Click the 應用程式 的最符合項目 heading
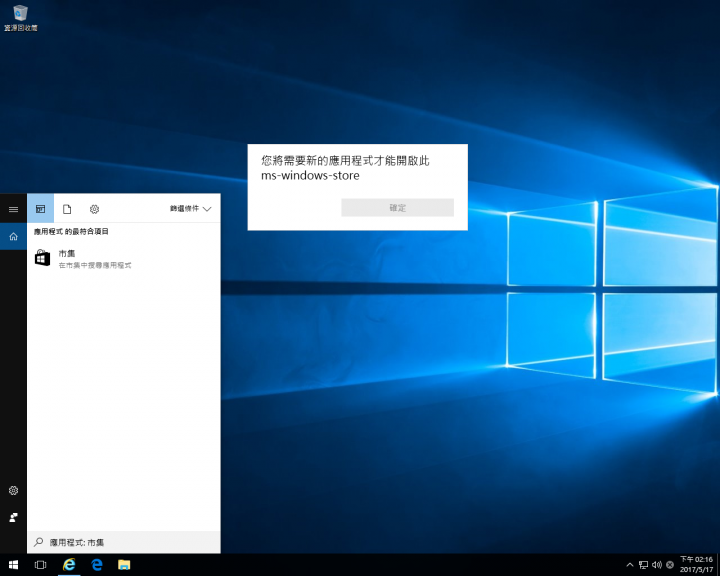Image resolution: width=720 pixels, height=576 pixels. (x=71, y=232)
